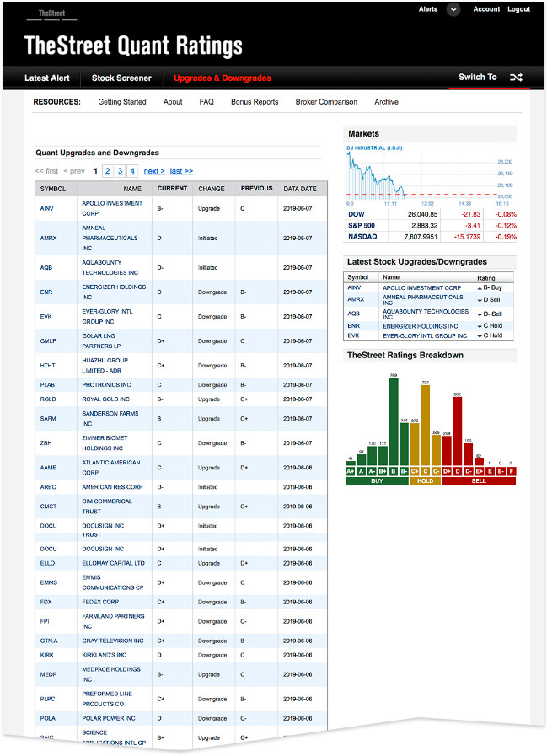
Task: Open ATLANTIC AMERICAN CORP name
Action: pos(111,468)
